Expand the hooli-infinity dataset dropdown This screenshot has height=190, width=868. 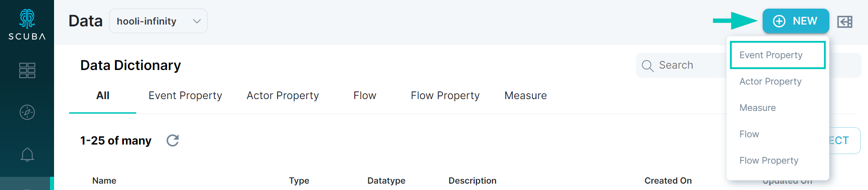(158, 21)
